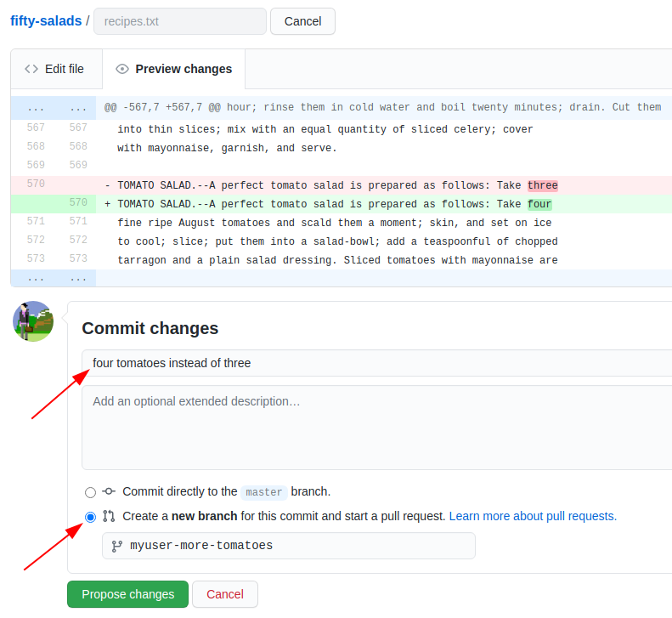The height and width of the screenshot is (618, 672).
Task: Choose the 'Create a new branch' radio option
Action: [x=90, y=517]
